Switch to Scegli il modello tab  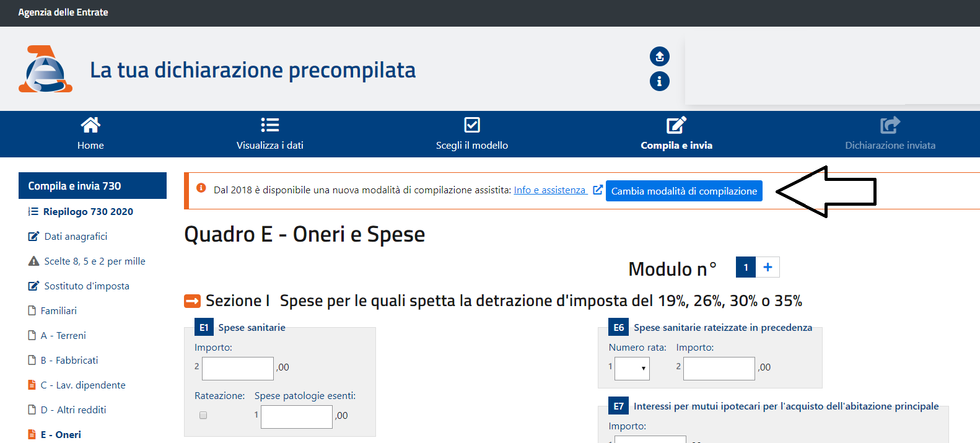tap(472, 134)
